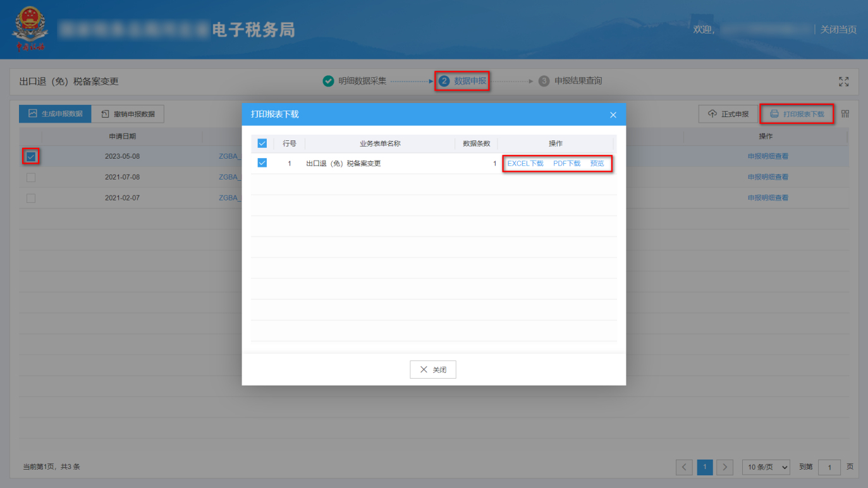Image resolution: width=868 pixels, height=488 pixels.
Task: Check the 2021-07-08 application row checkbox
Action: [x=30, y=177]
